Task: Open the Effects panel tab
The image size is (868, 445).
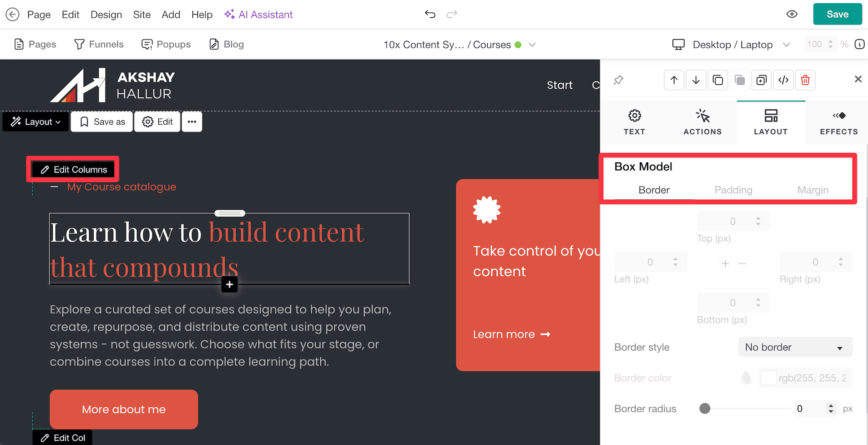Action: point(838,122)
